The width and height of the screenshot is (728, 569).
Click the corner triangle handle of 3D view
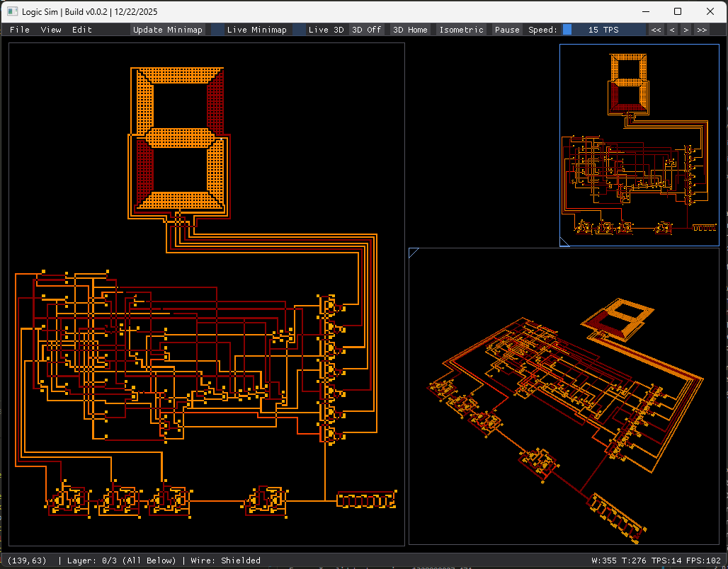414,252
